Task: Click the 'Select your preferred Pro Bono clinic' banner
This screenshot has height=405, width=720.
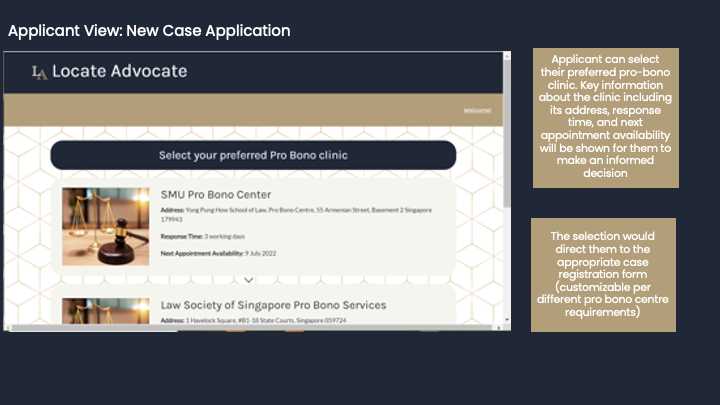Action: (253, 155)
